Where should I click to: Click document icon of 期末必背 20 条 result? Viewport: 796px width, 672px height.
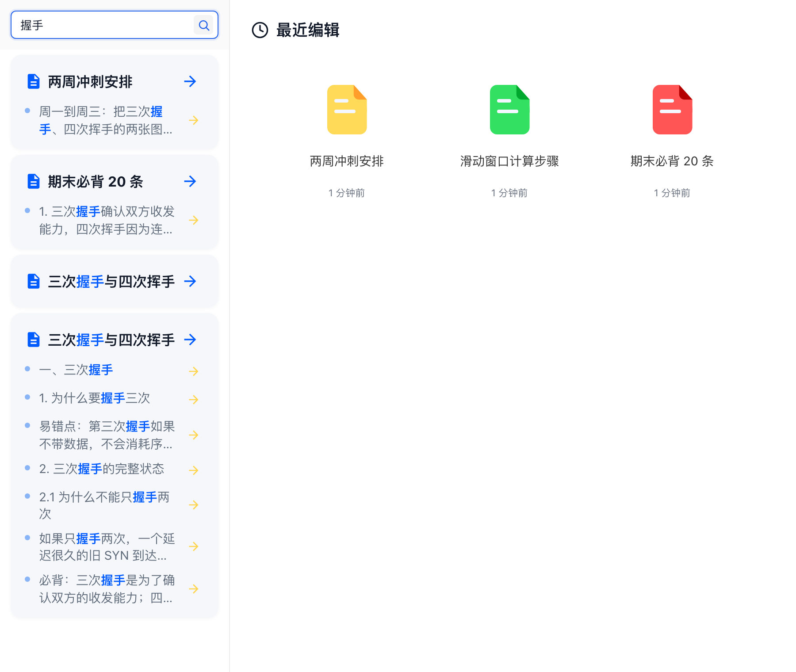[x=34, y=181]
